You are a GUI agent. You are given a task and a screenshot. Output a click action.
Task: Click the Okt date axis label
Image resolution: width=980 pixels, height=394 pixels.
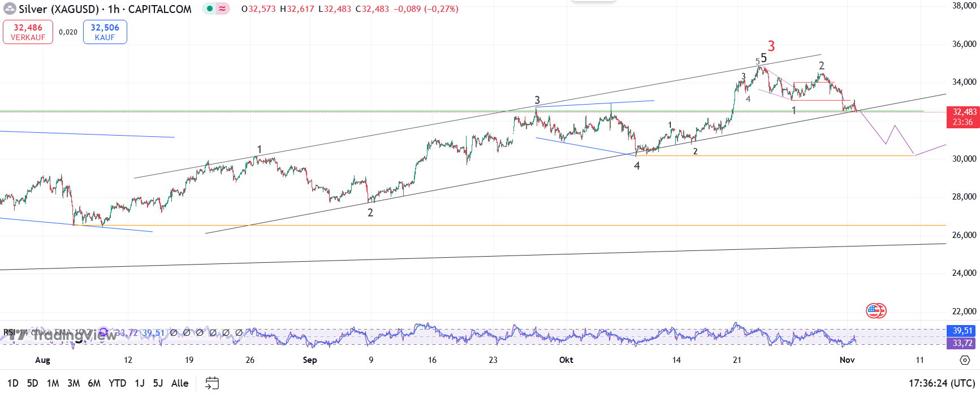(566, 360)
